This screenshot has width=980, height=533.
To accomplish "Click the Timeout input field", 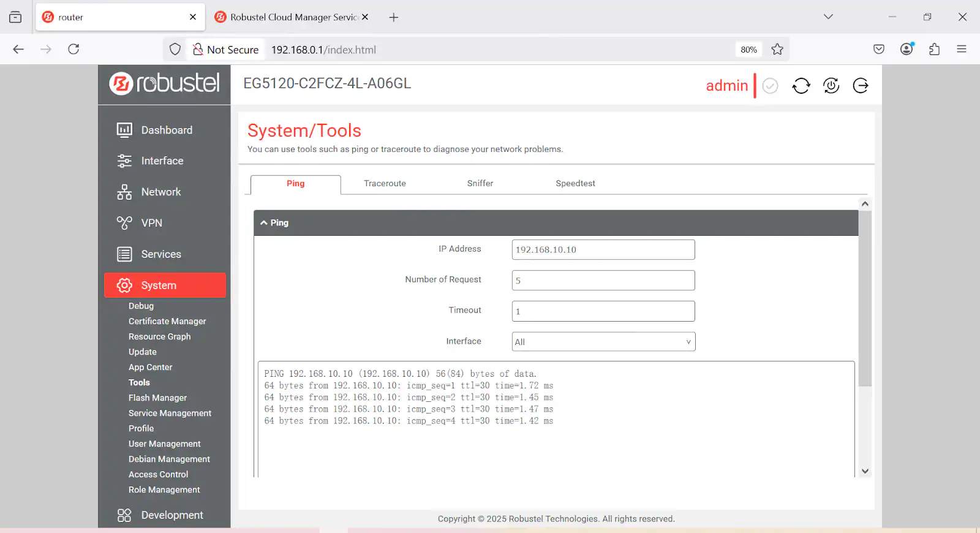I will pyautogui.click(x=603, y=311).
